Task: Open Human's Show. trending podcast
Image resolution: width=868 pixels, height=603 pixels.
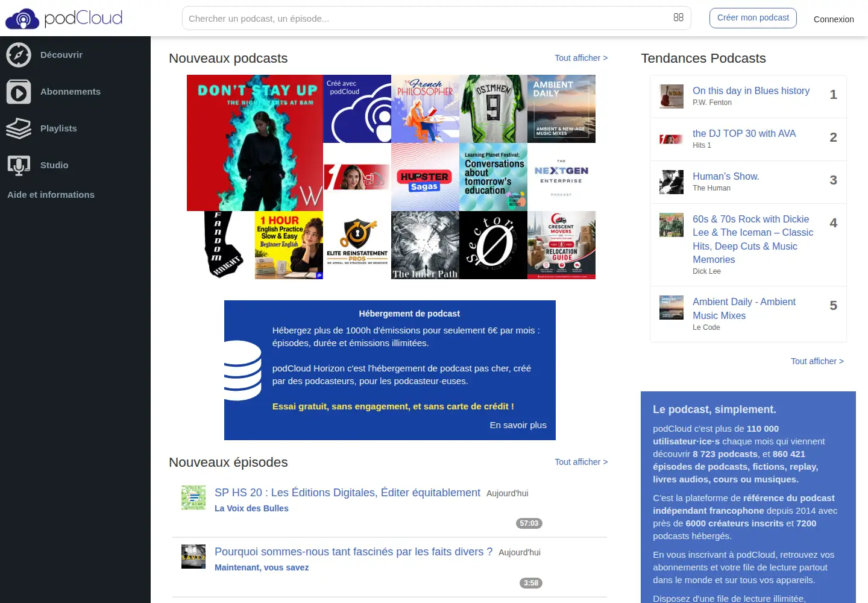Action: point(726,176)
